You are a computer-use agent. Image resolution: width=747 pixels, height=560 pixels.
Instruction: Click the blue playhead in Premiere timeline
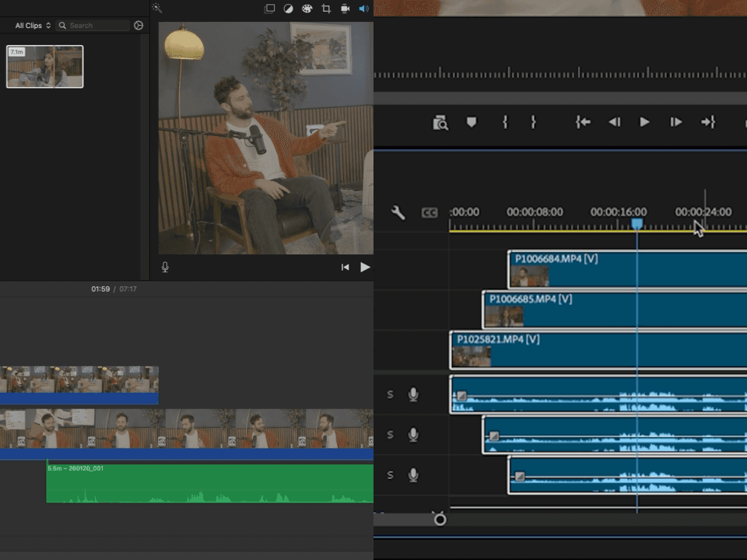click(637, 223)
